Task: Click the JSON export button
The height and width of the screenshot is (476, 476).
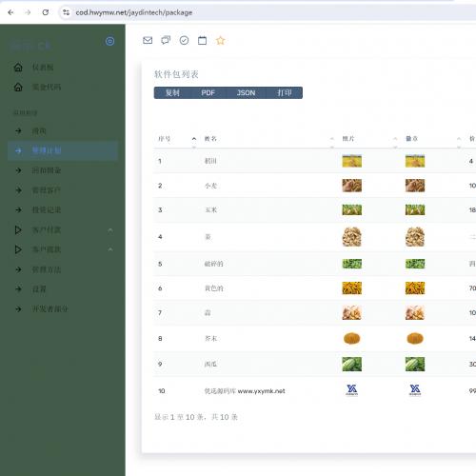Action: pos(246,92)
